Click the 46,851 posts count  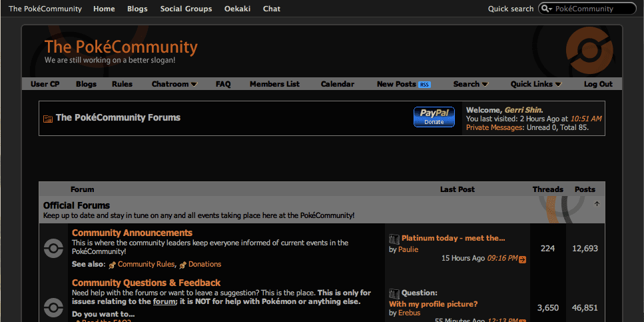(585, 307)
